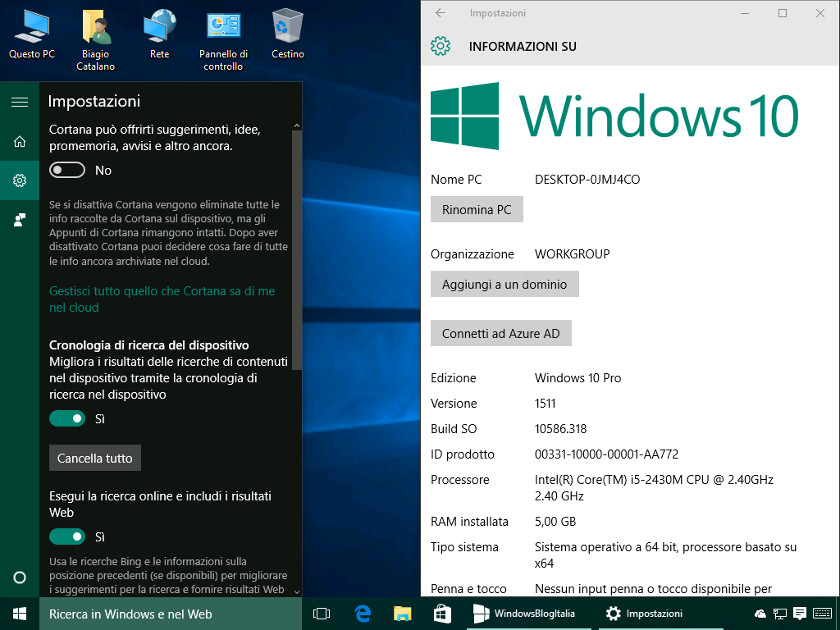Open the Cestino recycle bin icon
This screenshot has width=840, height=630.
pos(288,33)
